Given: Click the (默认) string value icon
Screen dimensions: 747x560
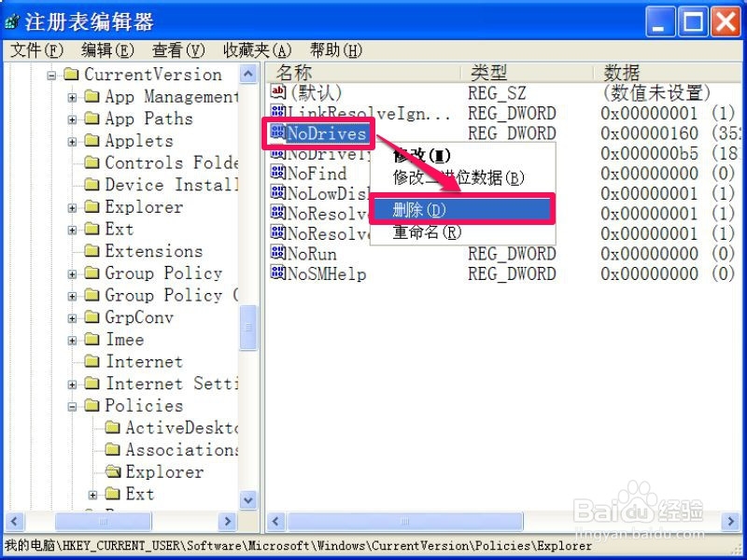Looking at the screenshot, I should (277, 91).
